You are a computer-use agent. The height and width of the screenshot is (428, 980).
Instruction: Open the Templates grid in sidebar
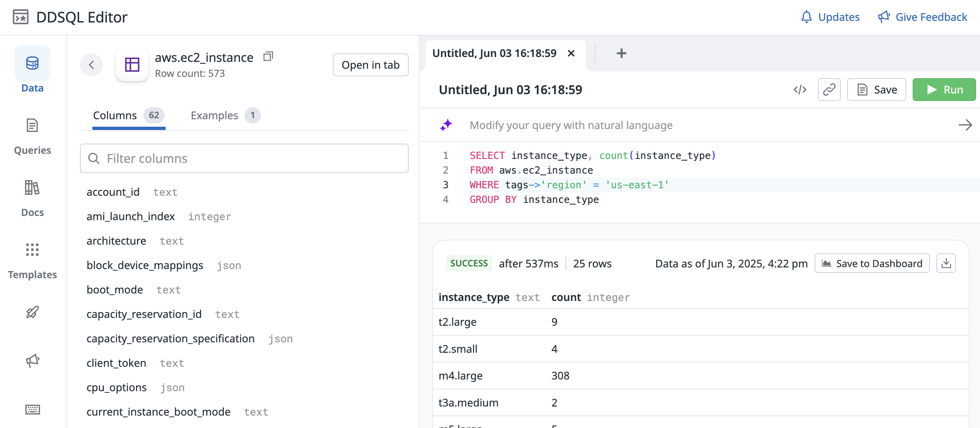point(32,261)
